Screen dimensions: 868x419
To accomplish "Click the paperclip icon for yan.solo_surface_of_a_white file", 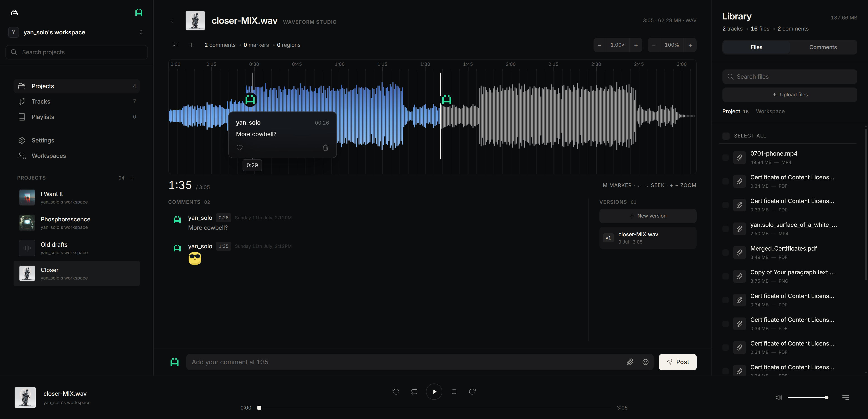I will tap(739, 229).
